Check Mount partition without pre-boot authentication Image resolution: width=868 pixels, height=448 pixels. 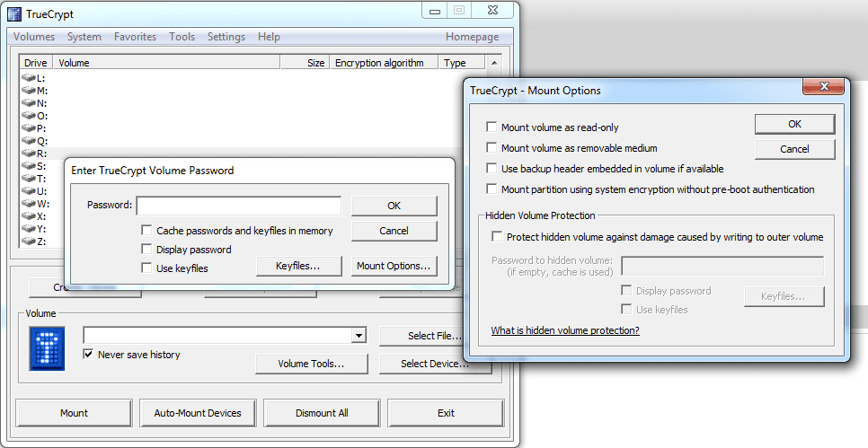tap(492, 189)
